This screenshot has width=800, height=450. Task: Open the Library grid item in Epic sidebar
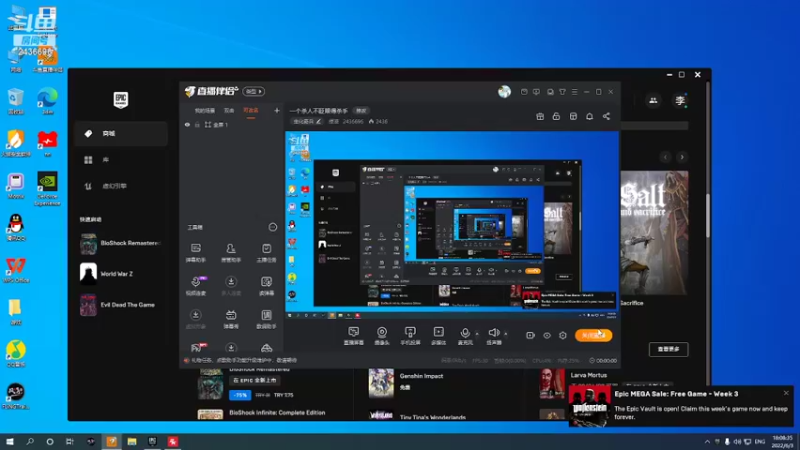pos(121,160)
